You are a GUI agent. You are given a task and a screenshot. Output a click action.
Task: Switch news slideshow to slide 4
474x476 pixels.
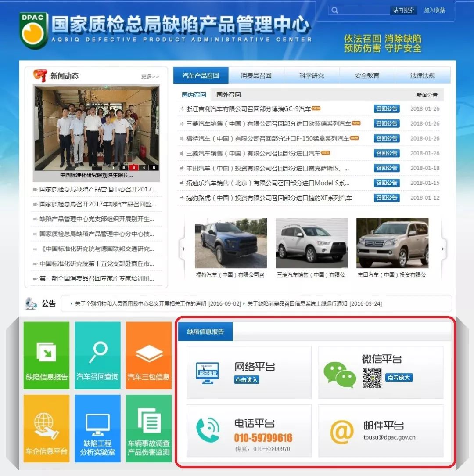click(x=144, y=167)
